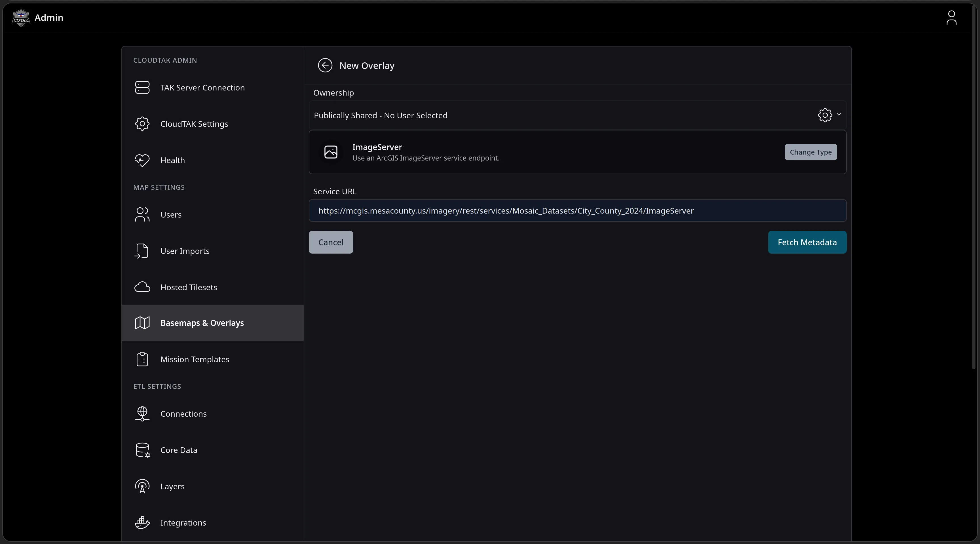
Task: Expand the ownership settings gear dropdown
Action: click(825, 115)
